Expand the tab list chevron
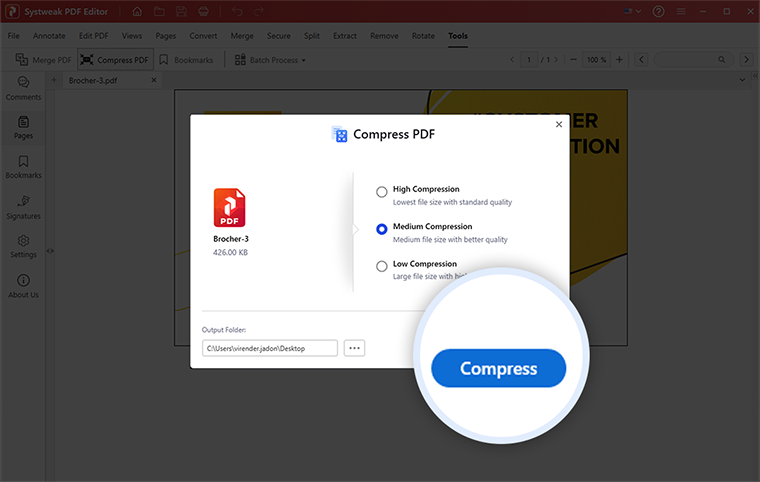The width and height of the screenshot is (760, 482). pos(742,80)
